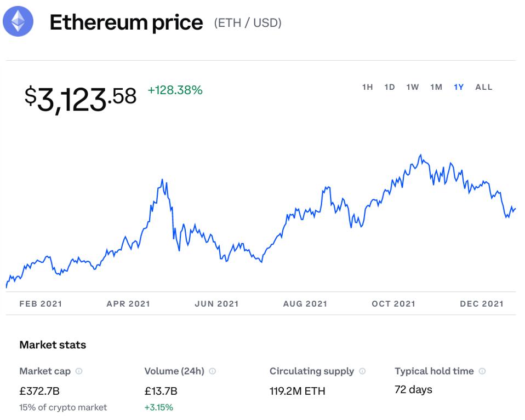
Task: Show ALL time price history
Action: (484, 87)
